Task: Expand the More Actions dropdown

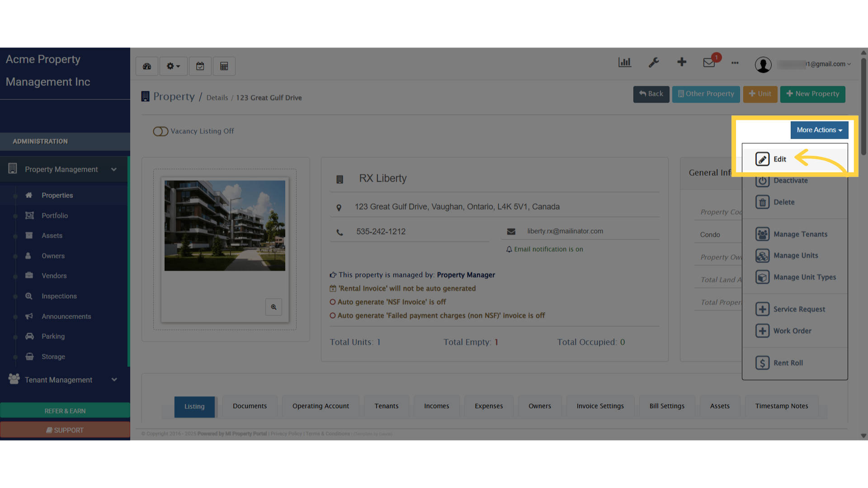Action: point(819,130)
